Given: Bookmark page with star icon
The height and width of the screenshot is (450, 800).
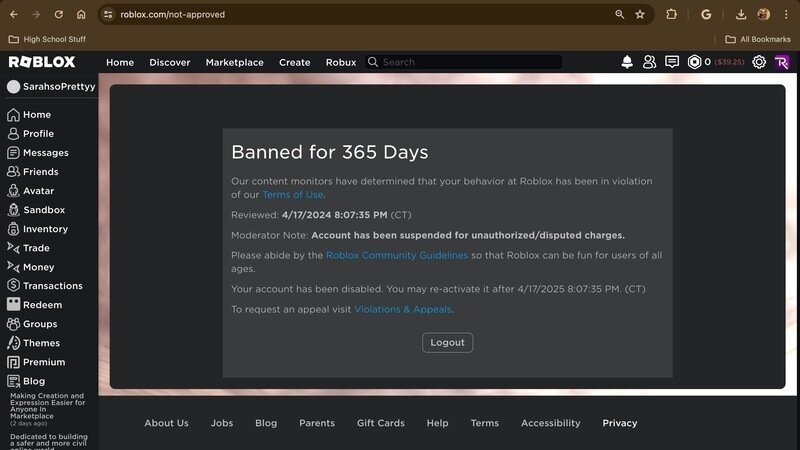Looking at the screenshot, I should click(640, 14).
